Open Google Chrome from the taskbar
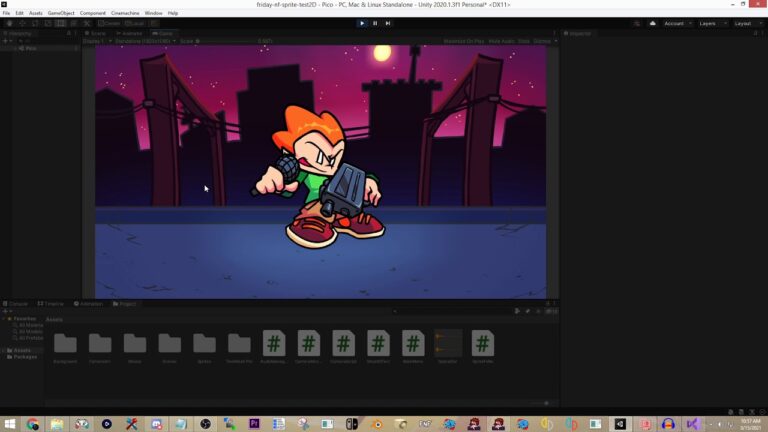This screenshot has width=768, height=432. [x=33, y=424]
